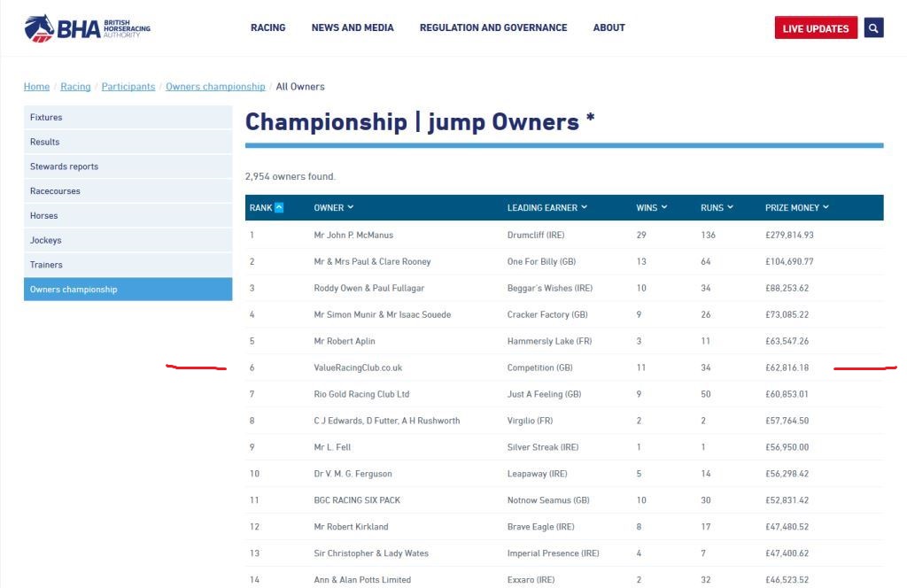Open Jockeys in the sidebar
Image resolution: width=907 pixels, height=588 pixels.
pos(128,240)
